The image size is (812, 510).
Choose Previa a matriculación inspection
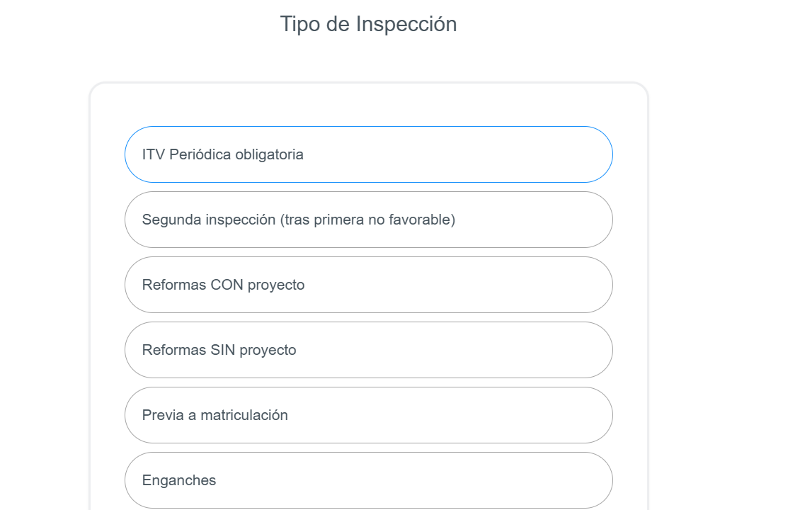tap(368, 415)
